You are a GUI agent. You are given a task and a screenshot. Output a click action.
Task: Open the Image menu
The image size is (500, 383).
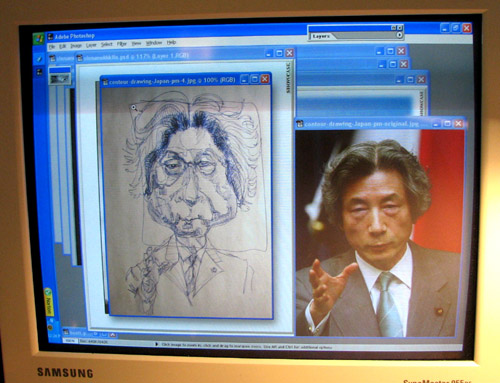(76, 46)
